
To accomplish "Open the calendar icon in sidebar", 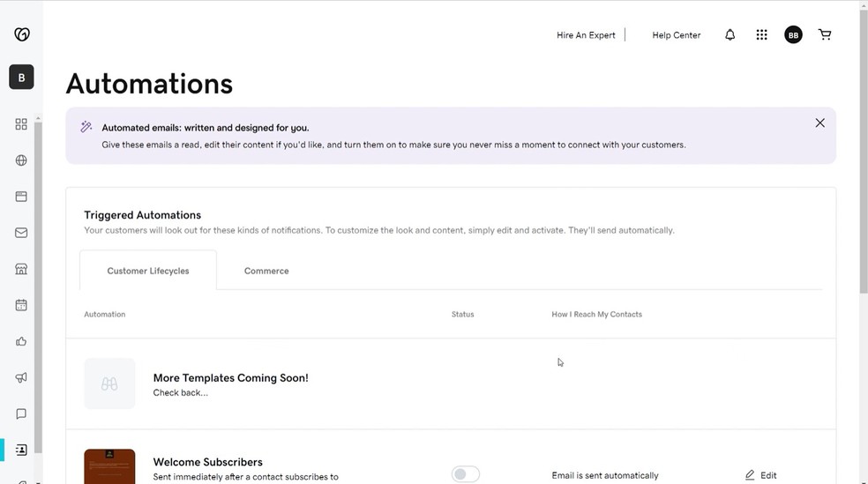I will pos(21,305).
